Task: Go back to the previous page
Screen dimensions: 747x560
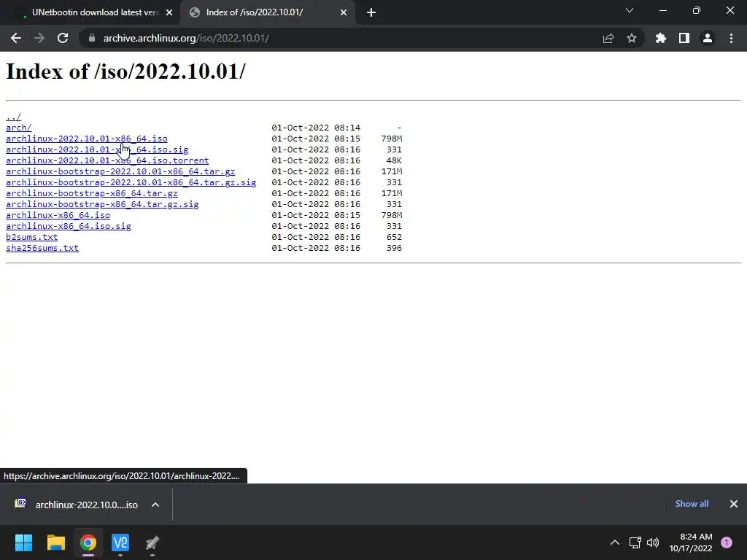Action: coord(16,38)
